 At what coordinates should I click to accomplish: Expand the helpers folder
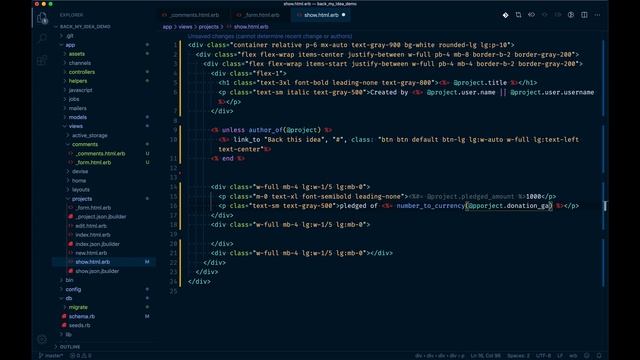[x=78, y=81]
